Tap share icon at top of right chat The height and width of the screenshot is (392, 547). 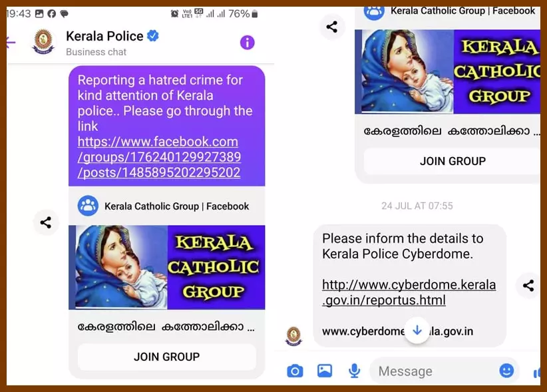point(332,27)
